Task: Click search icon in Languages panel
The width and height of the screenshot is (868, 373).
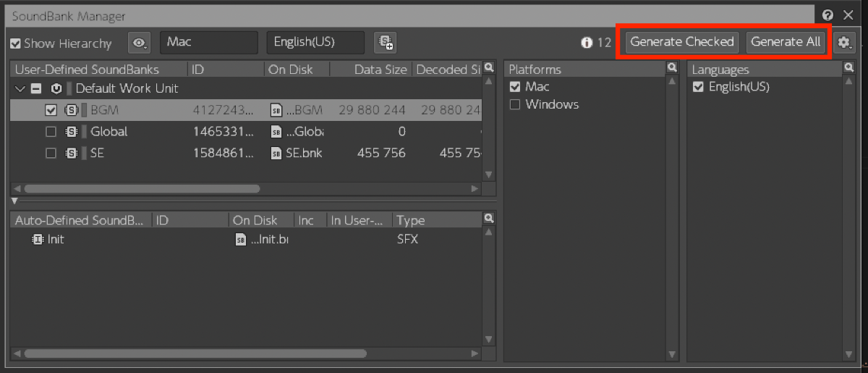Action: [849, 68]
